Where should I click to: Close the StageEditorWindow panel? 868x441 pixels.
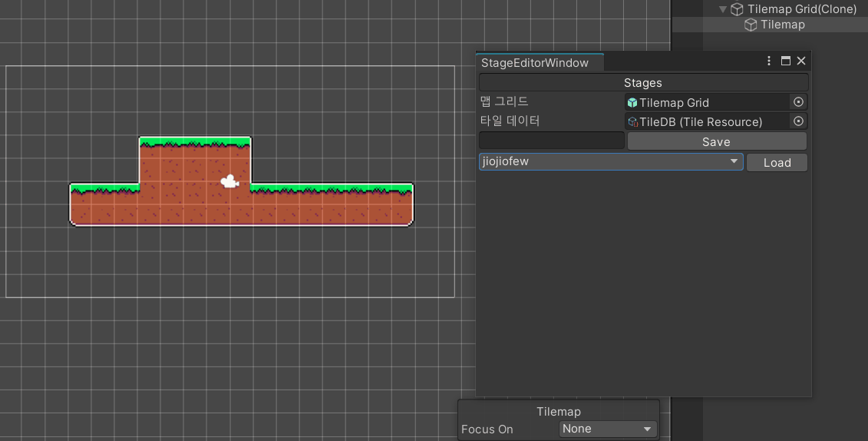tap(801, 61)
